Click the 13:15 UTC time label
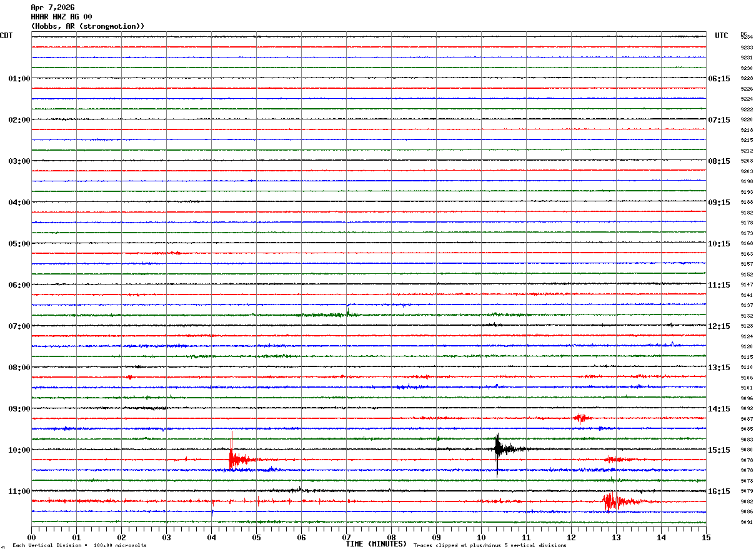 click(x=719, y=368)
